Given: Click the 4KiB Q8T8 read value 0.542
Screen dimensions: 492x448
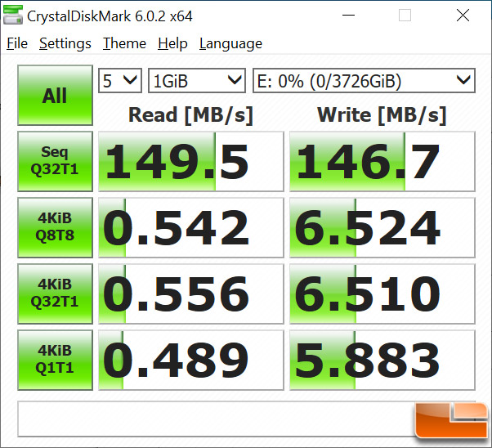Looking at the screenshot, I should tap(190, 227).
